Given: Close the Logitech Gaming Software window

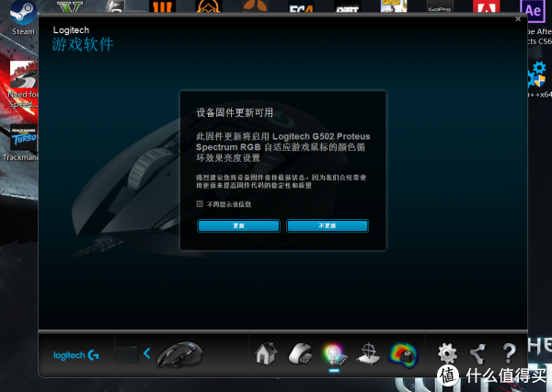Looking at the screenshot, I should [x=518, y=19].
